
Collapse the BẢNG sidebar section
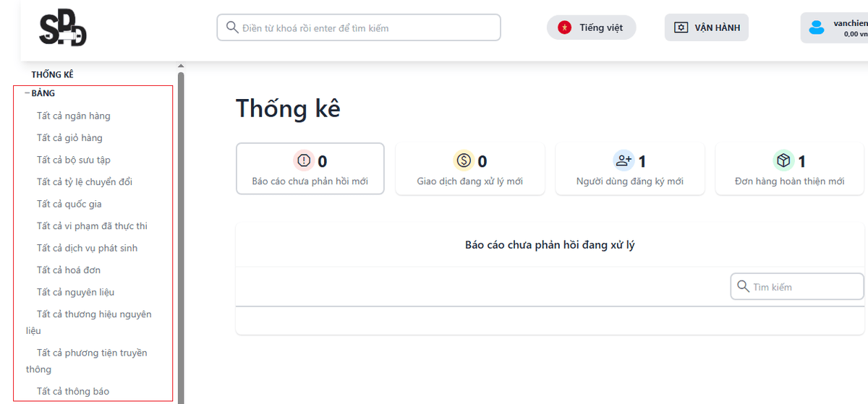(27, 93)
